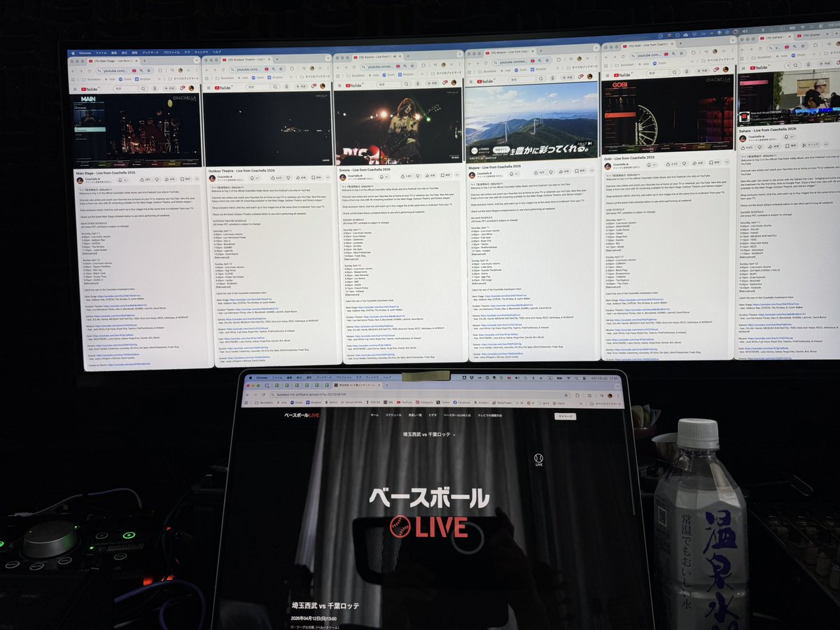
Task: Open YouTube notifications bell in Mojave window
Action: coord(580,76)
